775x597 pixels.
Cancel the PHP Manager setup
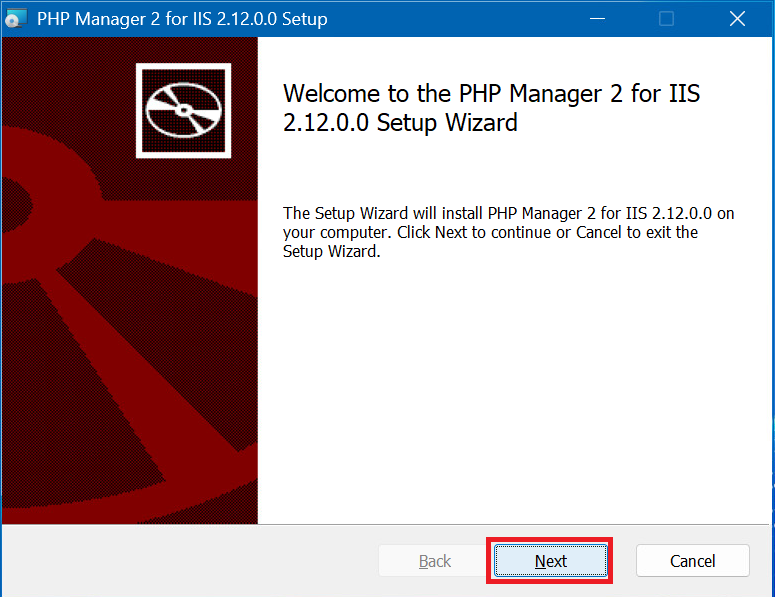coord(692,561)
